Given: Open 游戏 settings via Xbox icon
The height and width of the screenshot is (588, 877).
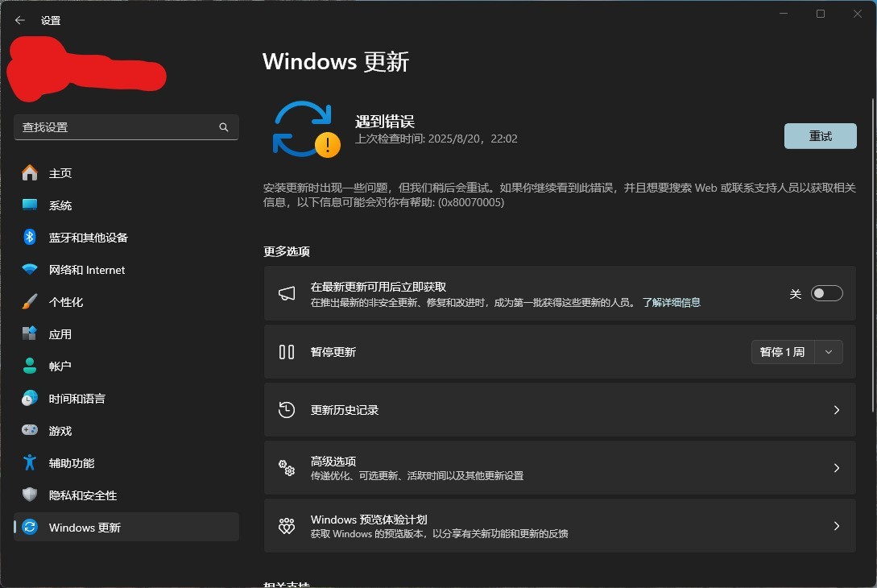Looking at the screenshot, I should tap(29, 431).
